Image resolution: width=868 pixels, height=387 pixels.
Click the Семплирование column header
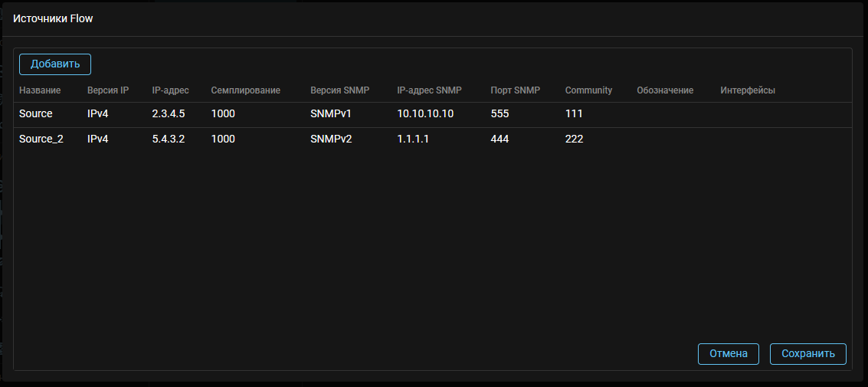click(245, 90)
